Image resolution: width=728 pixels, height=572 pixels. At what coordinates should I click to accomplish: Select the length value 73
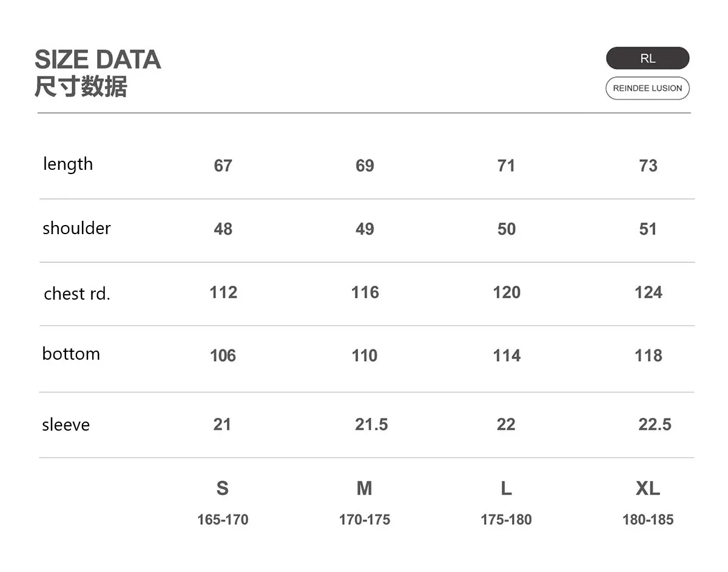(x=648, y=166)
